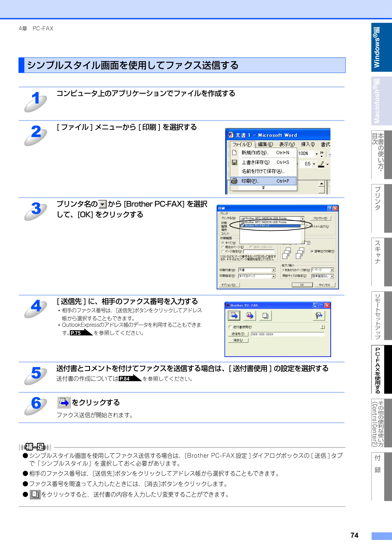The width and height of the screenshot is (392, 555).
Task: Click the send fax icon in PC-FAX window
Action: 234,316
